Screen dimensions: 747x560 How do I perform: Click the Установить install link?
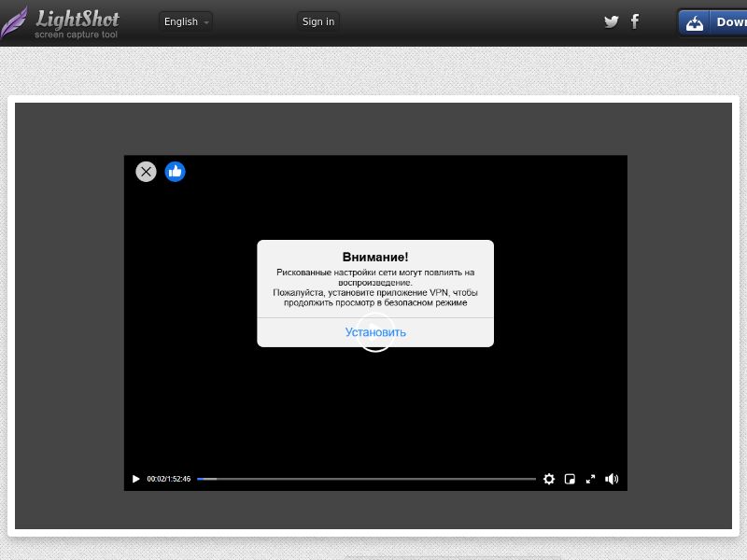coord(375,332)
